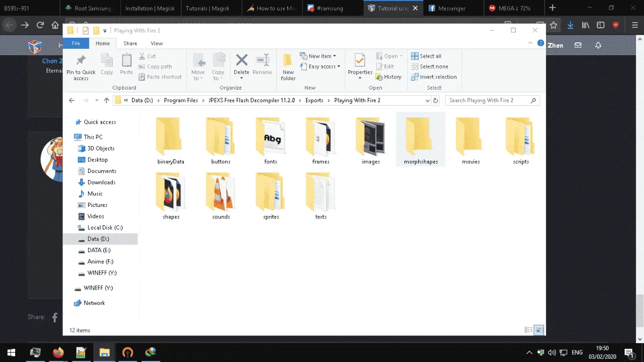
Task: Select the sounds folder
Action: point(221,196)
